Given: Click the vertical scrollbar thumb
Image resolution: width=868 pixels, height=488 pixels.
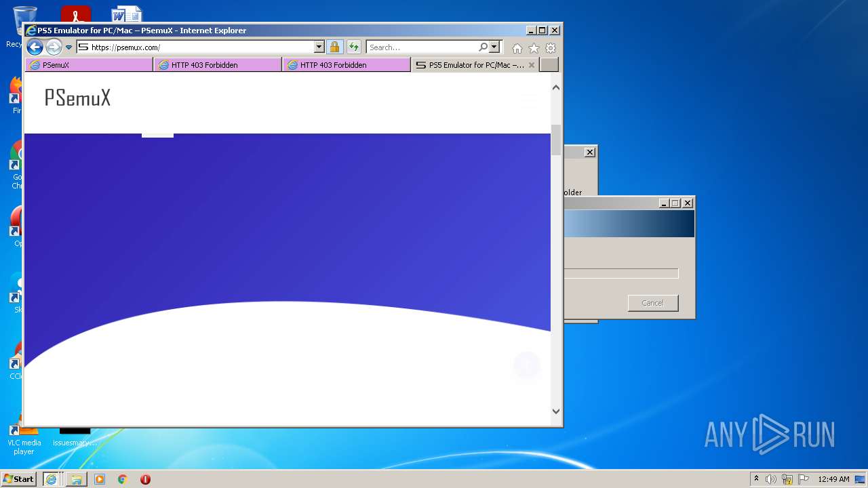Looking at the screenshot, I should coord(556,140).
